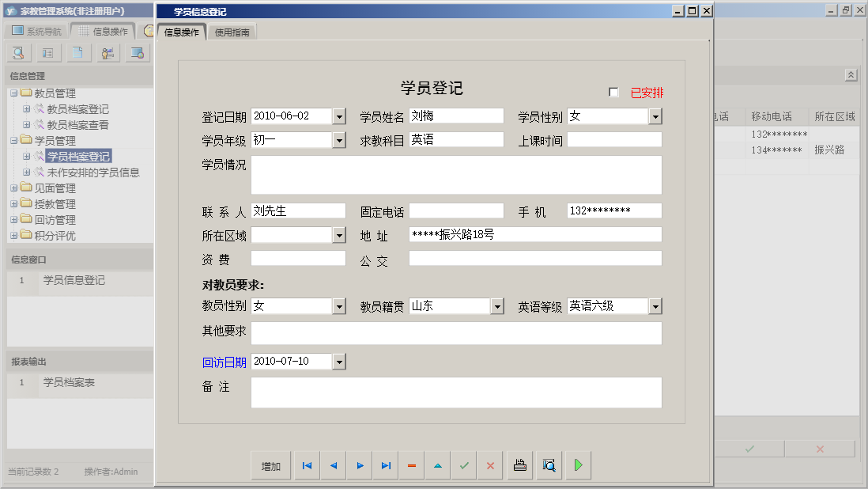Screen dimensions: 868x489
Task: Select the teacher info icon in the toolbar
Action: coord(106,52)
